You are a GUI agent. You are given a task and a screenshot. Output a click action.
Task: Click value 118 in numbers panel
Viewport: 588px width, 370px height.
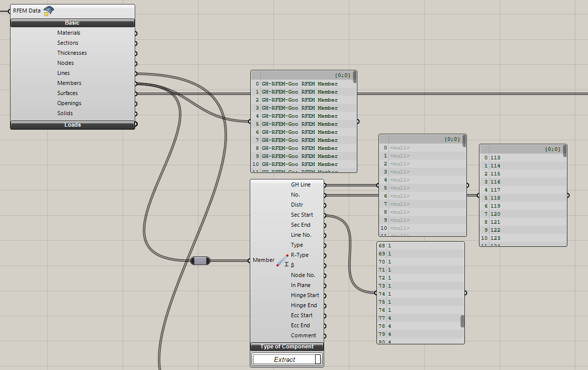click(495, 198)
